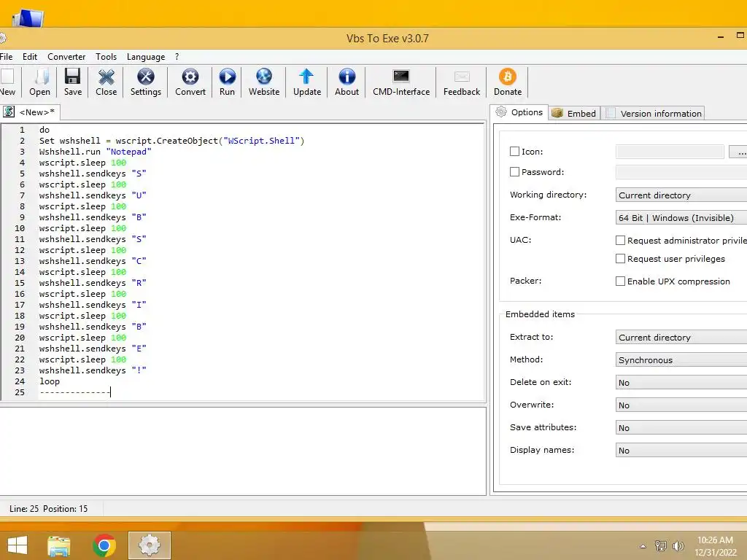Screen dimensions: 747x560
Task: Open the Save attributes dropdown
Action: 681,427
